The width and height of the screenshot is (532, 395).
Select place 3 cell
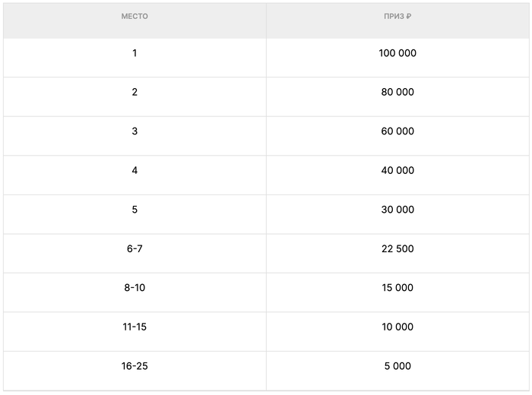[x=135, y=131]
